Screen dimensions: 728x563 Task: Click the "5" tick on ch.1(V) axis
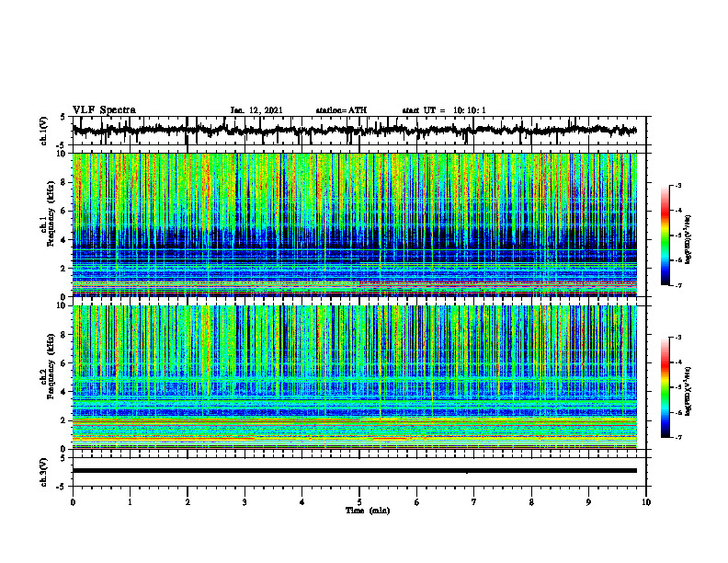pyautogui.click(x=63, y=117)
